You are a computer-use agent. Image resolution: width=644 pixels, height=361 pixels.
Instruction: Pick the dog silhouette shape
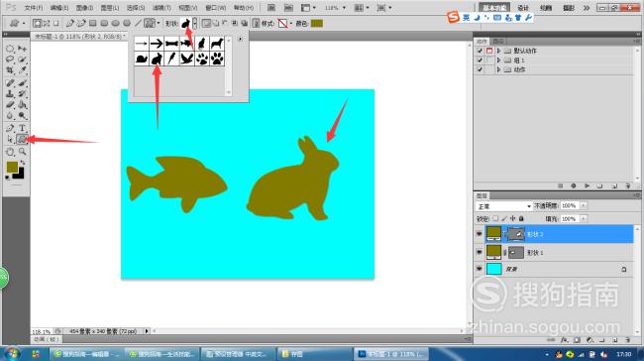tap(217, 44)
